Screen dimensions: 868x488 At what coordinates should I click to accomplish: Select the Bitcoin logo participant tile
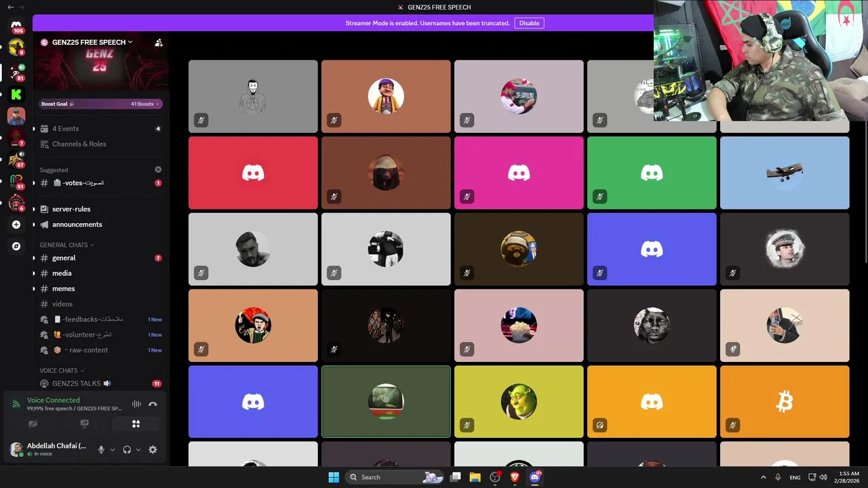point(785,402)
